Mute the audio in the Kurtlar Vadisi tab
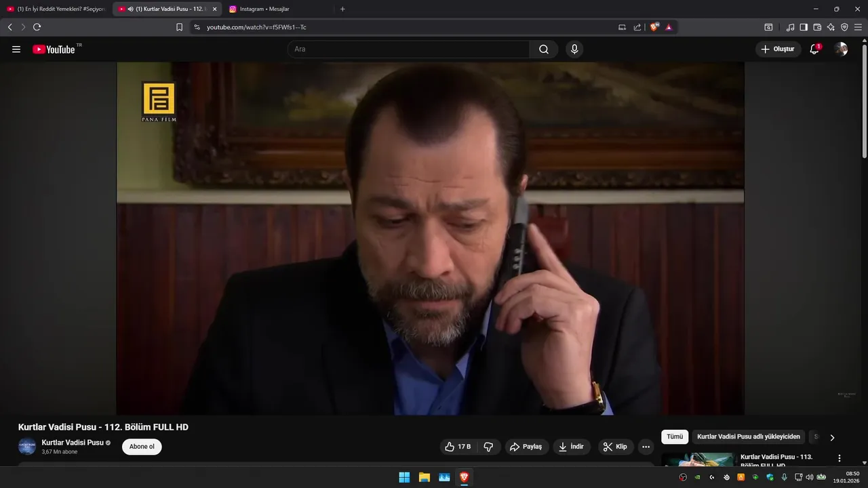 (x=130, y=9)
